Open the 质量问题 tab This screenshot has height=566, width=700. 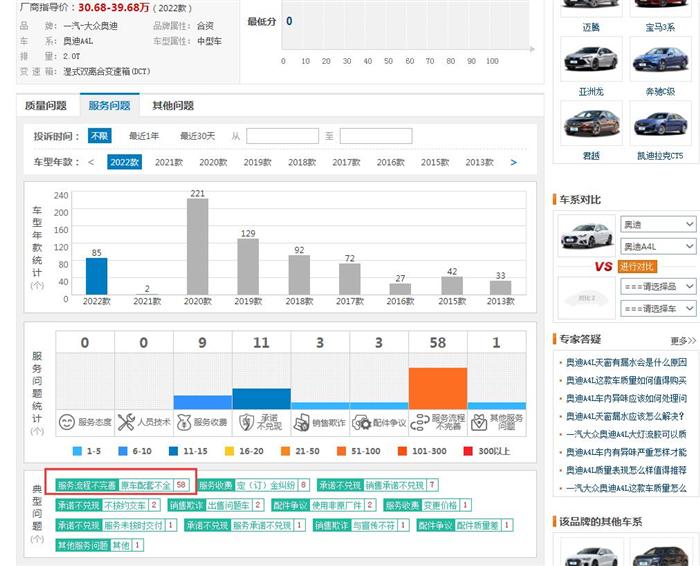click(x=46, y=106)
